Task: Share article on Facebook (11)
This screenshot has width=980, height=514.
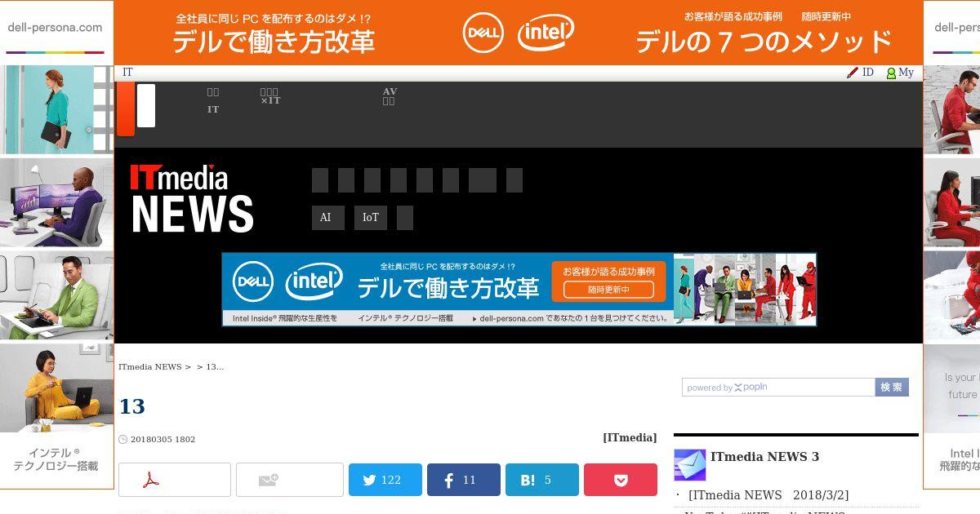Action: click(x=464, y=480)
